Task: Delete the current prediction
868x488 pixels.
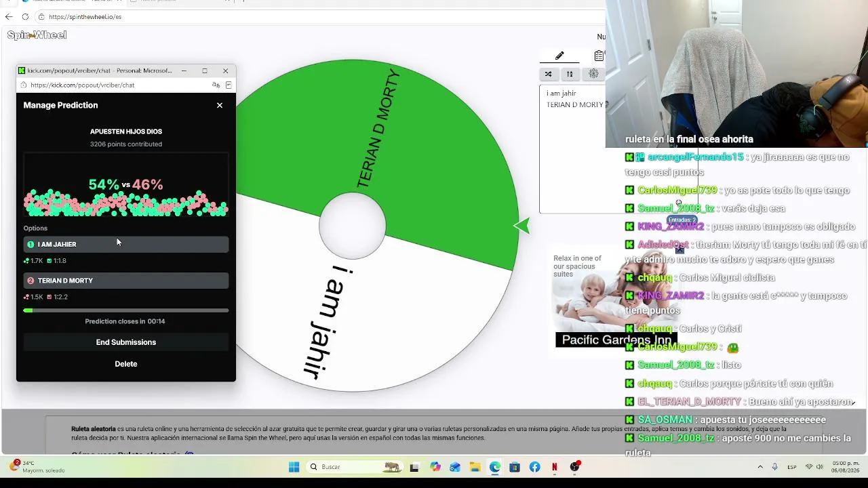Action: pos(126,364)
